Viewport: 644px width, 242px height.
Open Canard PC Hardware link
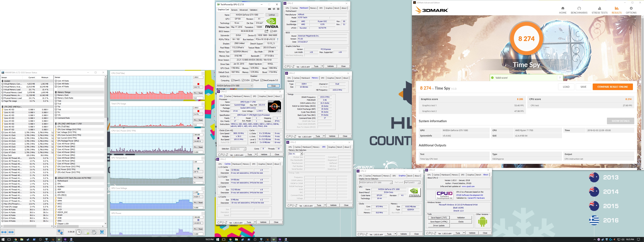(476, 198)
